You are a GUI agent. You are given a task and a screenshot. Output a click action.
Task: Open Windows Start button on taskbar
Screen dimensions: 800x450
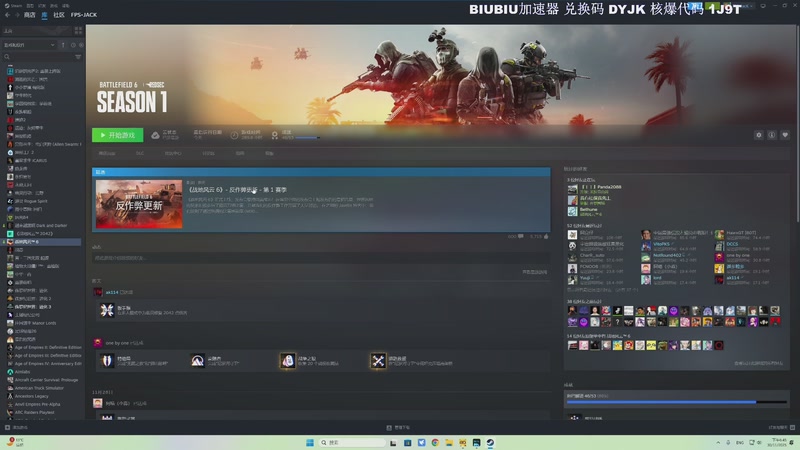tap(309, 443)
